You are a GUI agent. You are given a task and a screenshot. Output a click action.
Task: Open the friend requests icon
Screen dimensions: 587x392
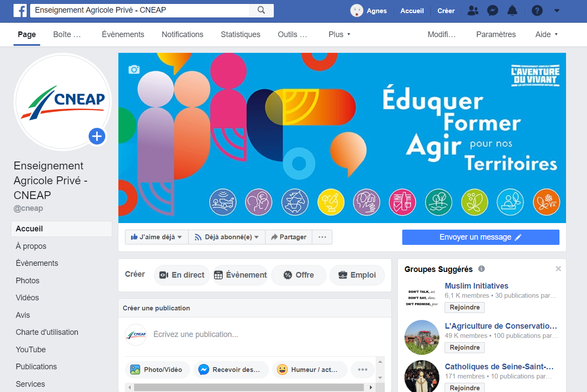click(x=473, y=10)
